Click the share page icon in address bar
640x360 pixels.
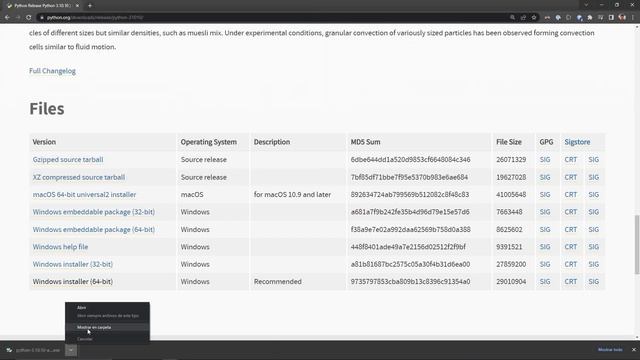point(523,18)
